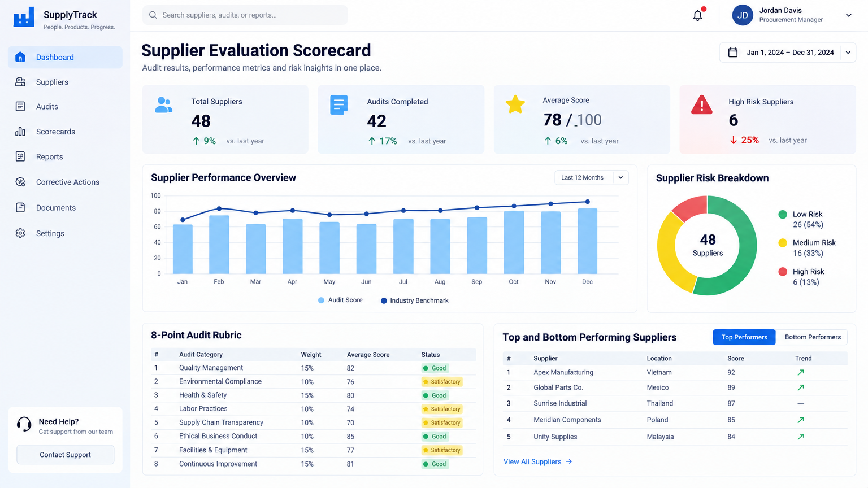This screenshot has height=488, width=868.
Task: Click the Quality Management rubric row
Action: (x=313, y=368)
